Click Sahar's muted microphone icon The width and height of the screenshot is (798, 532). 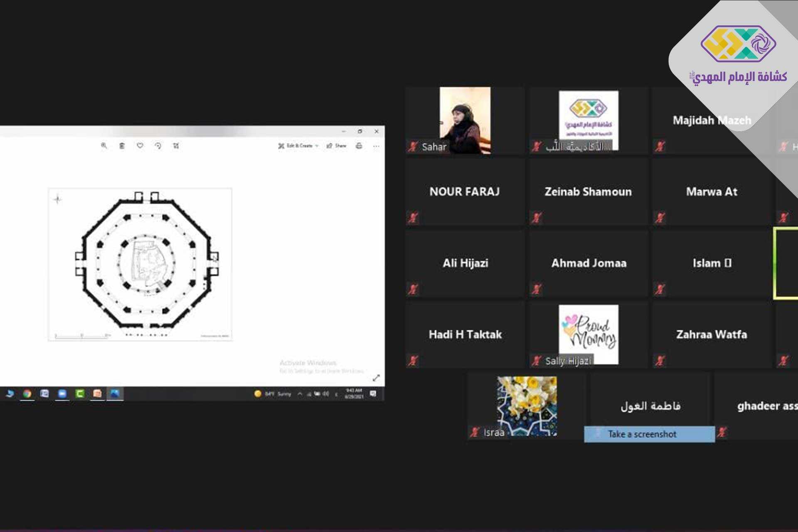click(413, 146)
